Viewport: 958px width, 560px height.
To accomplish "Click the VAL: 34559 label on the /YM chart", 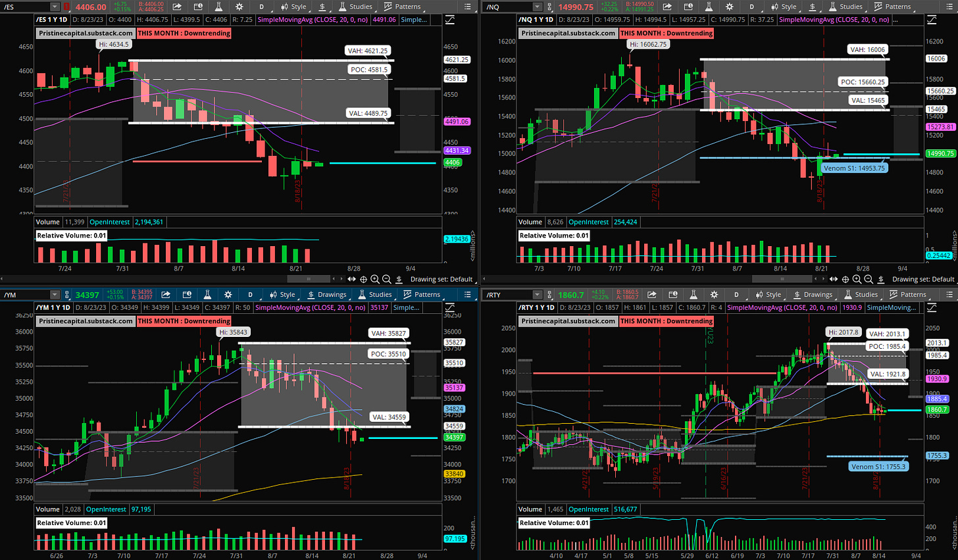I will pos(388,417).
